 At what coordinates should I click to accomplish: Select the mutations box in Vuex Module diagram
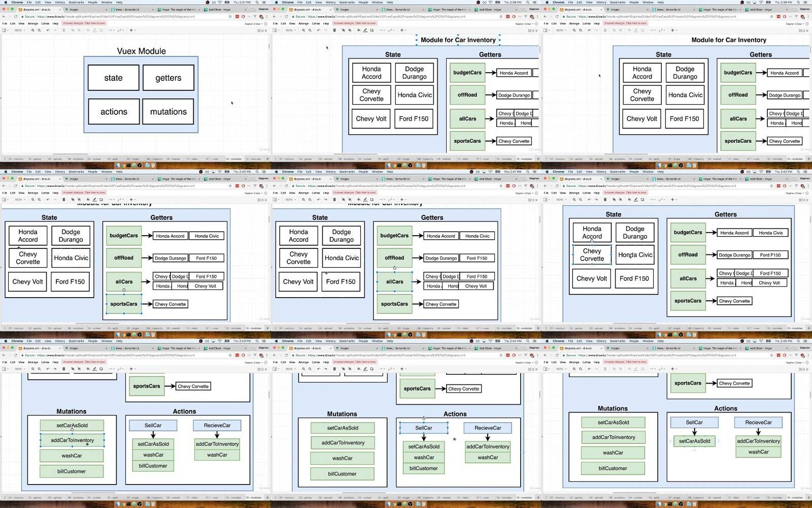[x=168, y=112]
